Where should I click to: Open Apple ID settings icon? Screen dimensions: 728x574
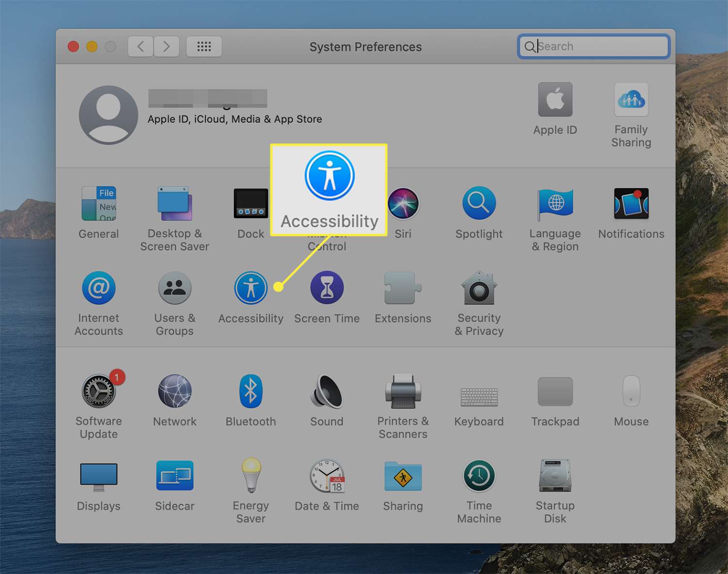pyautogui.click(x=555, y=101)
